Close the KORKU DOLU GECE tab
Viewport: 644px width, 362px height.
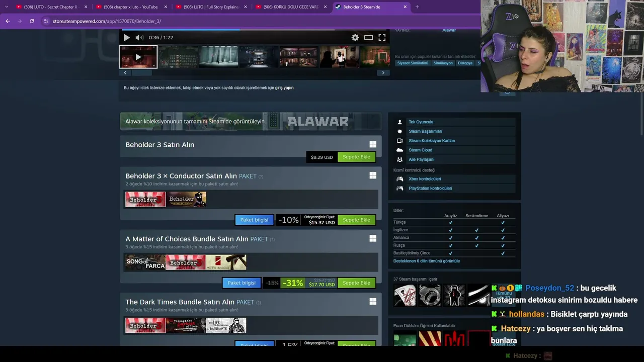click(325, 7)
